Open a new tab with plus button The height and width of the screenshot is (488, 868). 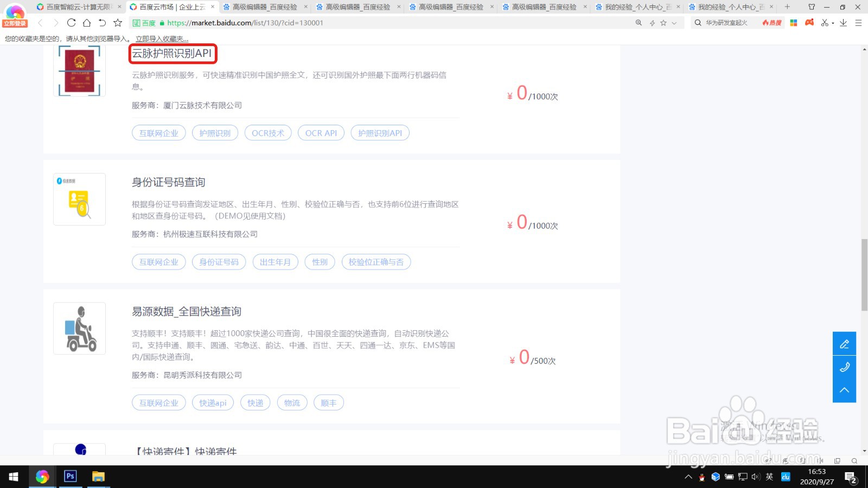(787, 7)
